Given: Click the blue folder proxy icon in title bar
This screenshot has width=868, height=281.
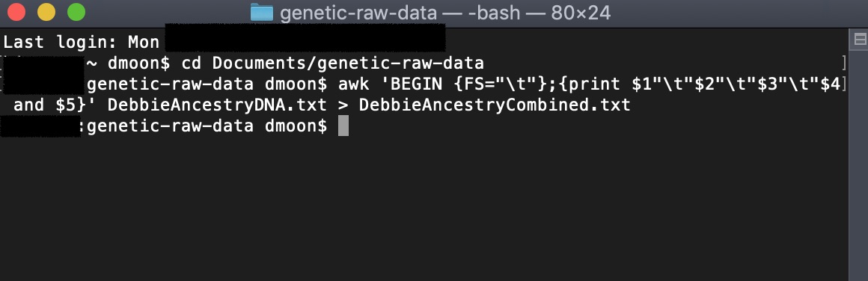Looking at the screenshot, I should pos(262,13).
